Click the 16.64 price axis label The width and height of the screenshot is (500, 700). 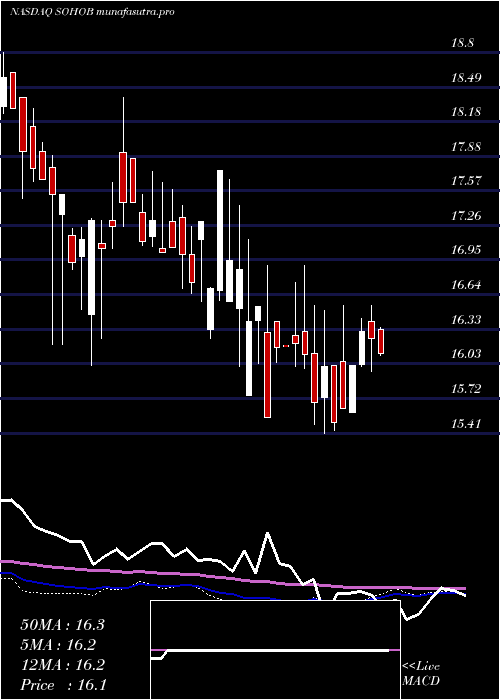[466, 285]
